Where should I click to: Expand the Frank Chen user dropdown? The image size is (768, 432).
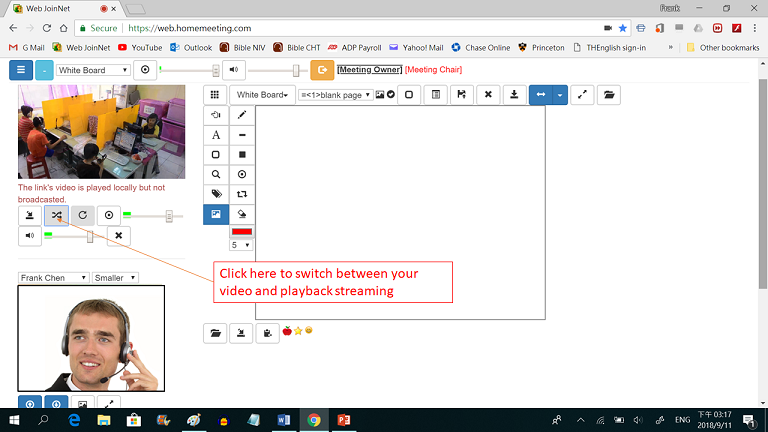54,278
